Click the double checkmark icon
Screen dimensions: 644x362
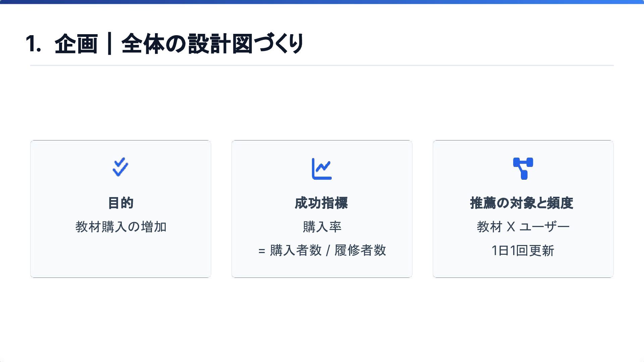[x=120, y=167]
